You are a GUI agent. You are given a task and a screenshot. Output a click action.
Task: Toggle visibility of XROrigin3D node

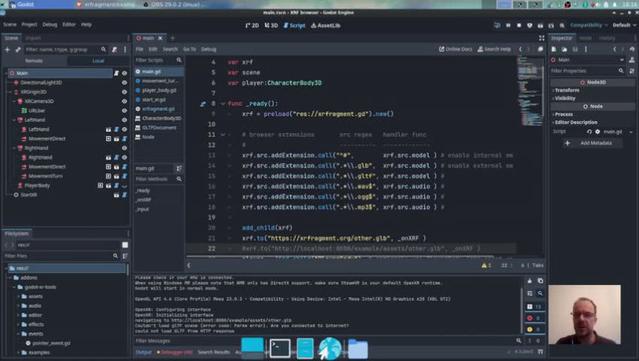[x=124, y=92]
